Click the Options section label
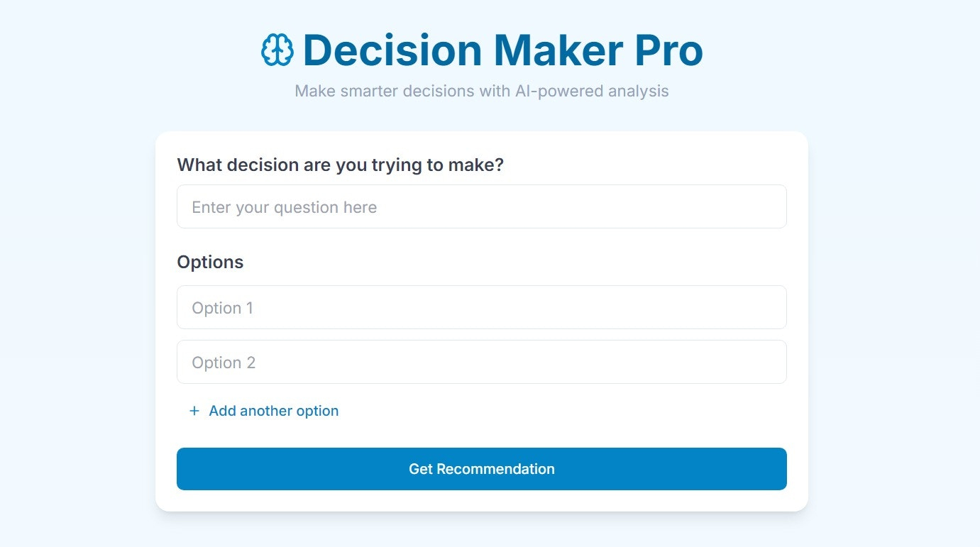 pyautogui.click(x=210, y=262)
